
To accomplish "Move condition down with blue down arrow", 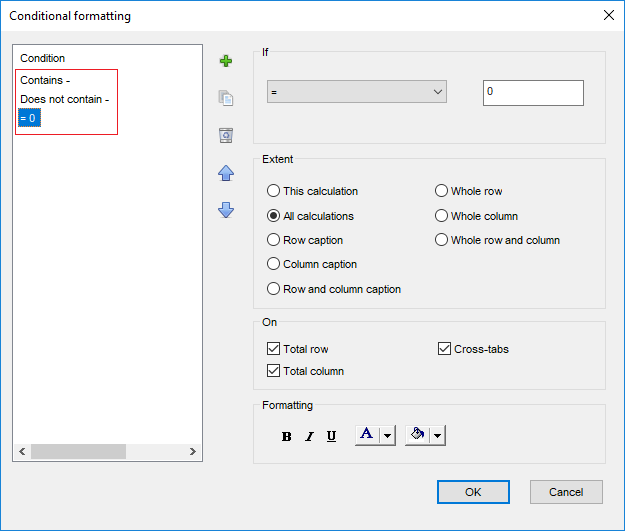I will [x=226, y=210].
